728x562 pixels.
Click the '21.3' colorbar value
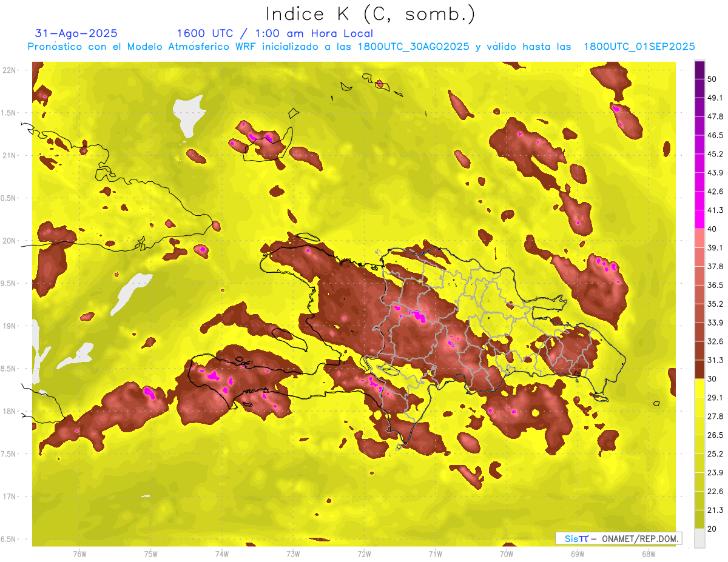coord(715,510)
